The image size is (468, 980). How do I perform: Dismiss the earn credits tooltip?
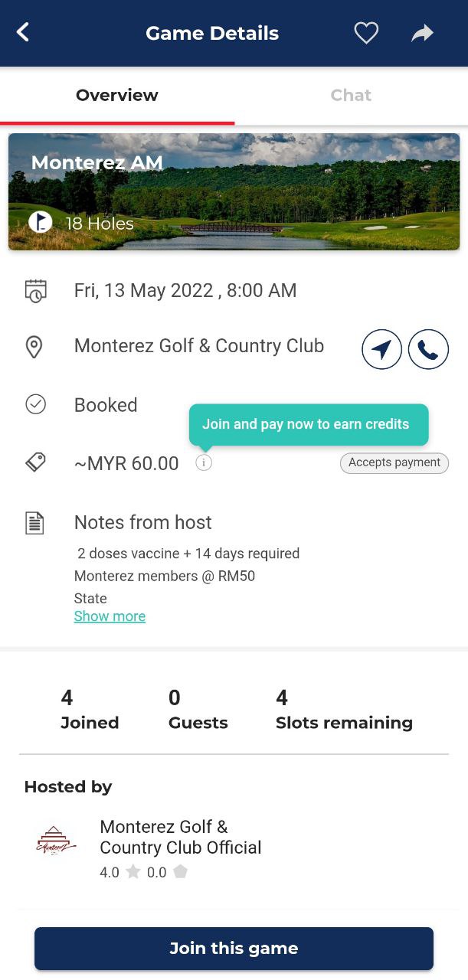[309, 424]
